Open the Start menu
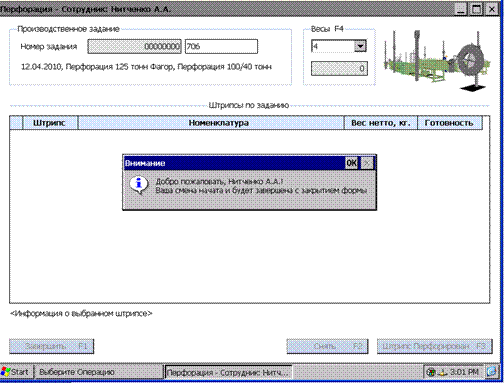Viewport: 504px width, 383px height. (x=16, y=372)
